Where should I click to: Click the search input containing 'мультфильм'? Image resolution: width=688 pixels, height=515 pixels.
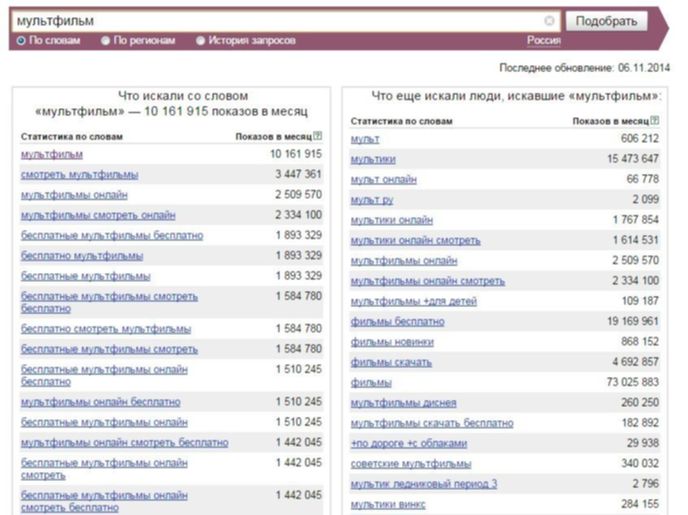tap(280, 20)
